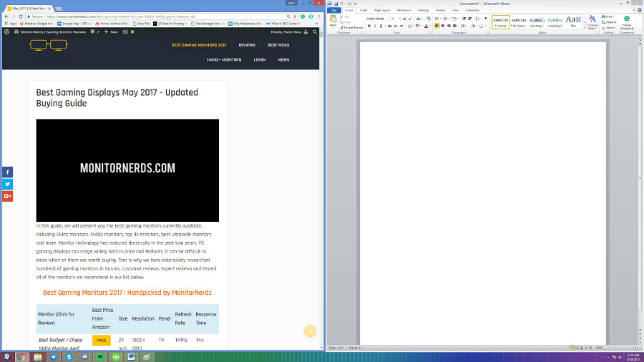This screenshot has height=362, width=644.
Task: Toggle Italic formatting in Word
Action: click(x=374, y=26)
